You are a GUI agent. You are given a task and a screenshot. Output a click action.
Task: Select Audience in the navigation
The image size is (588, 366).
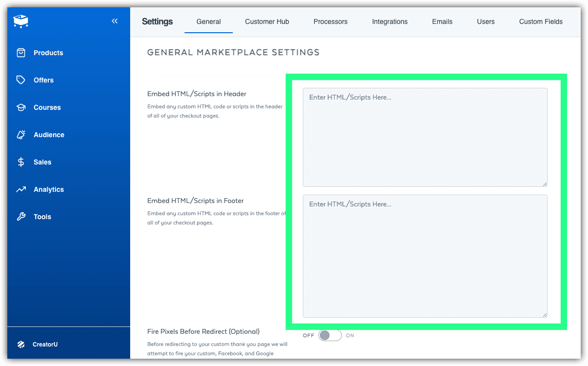tap(49, 135)
